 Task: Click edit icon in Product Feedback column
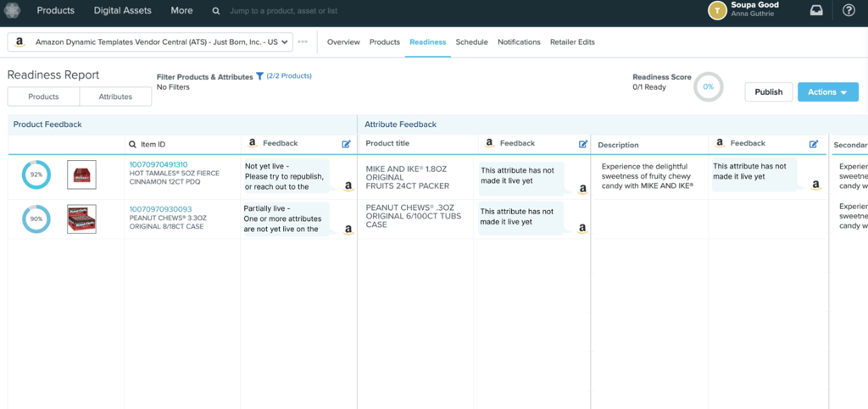click(346, 144)
